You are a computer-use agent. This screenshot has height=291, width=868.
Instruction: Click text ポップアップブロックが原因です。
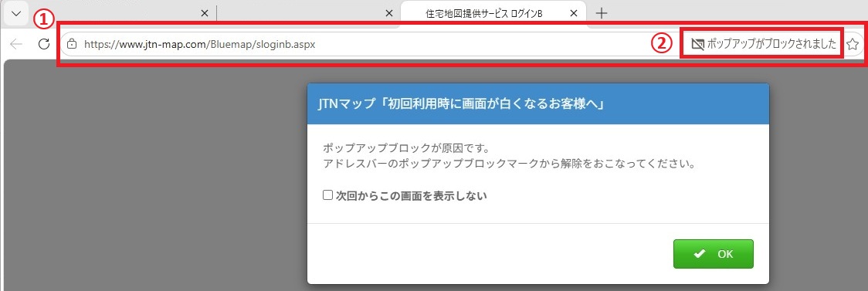tap(407, 149)
